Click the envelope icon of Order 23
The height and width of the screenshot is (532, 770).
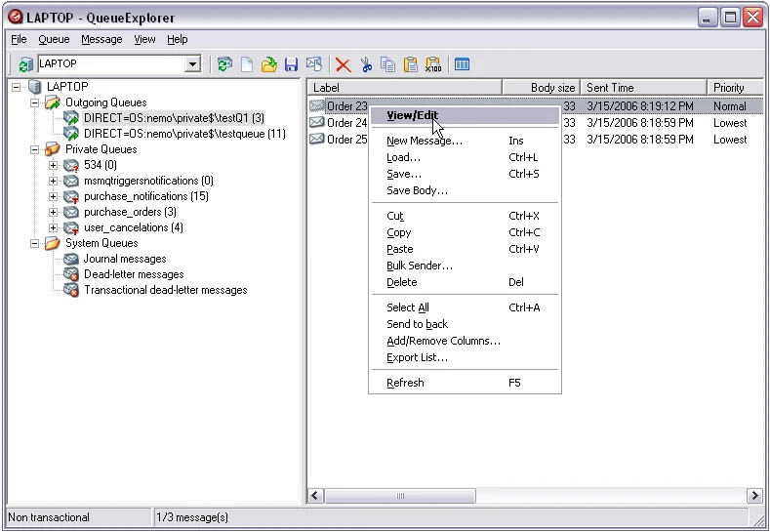click(317, 105)
